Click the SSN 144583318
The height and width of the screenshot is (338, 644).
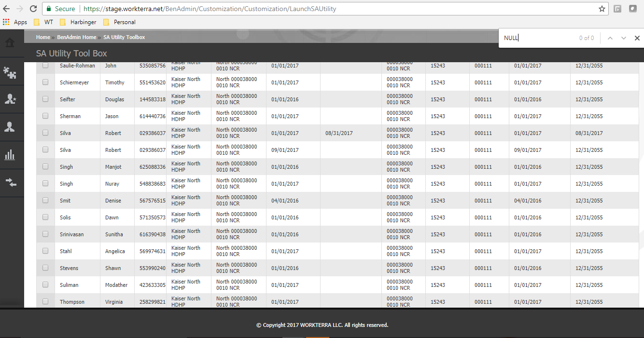click(153, 99)
